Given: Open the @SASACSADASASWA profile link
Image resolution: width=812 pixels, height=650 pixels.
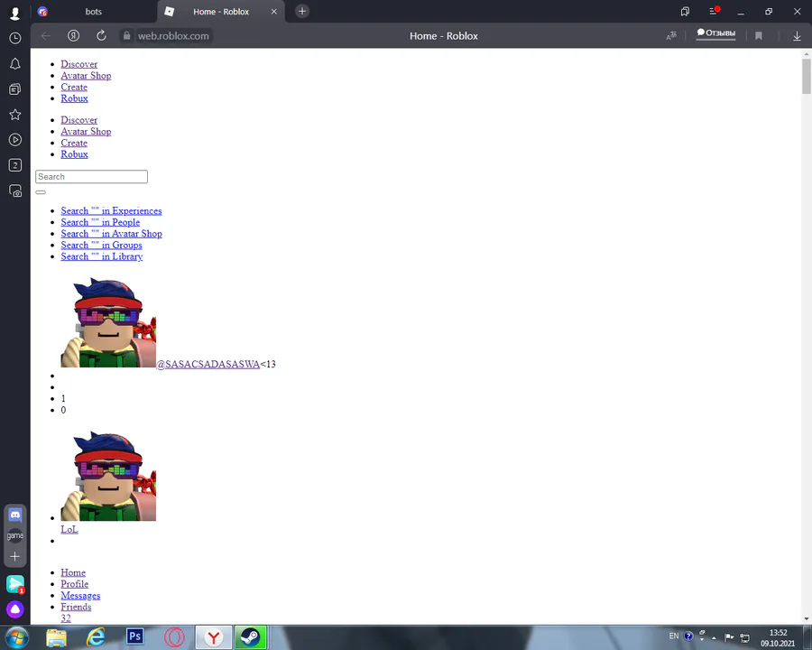Looking at the screenshot, I should point(208,365).
